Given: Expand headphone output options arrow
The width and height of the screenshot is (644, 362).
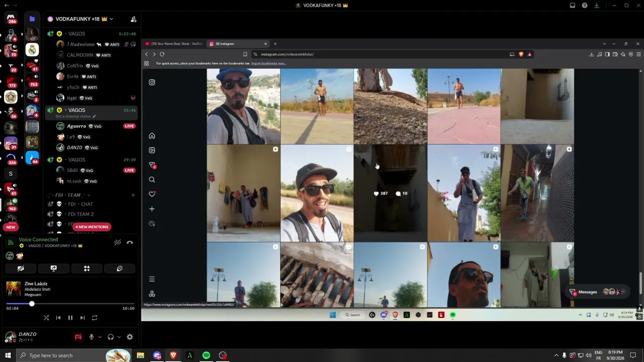Looking at the screenshot, I should [119, 337].
